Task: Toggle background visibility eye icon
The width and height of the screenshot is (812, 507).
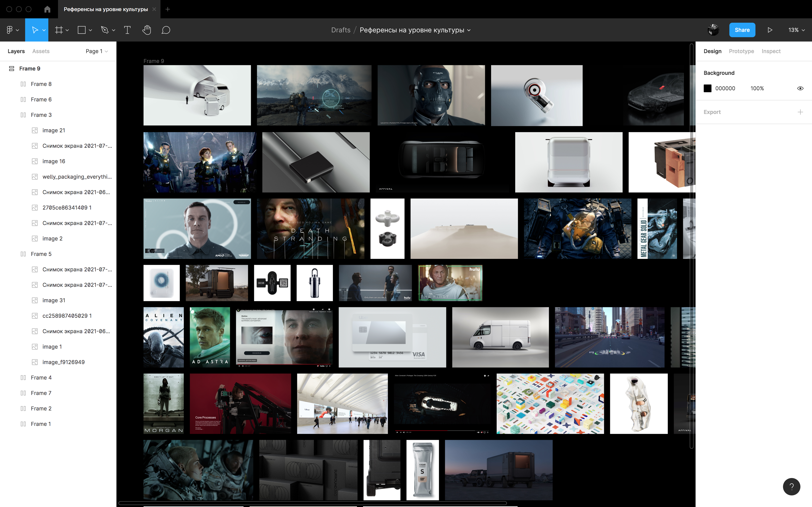Action: tap(800, 88)
